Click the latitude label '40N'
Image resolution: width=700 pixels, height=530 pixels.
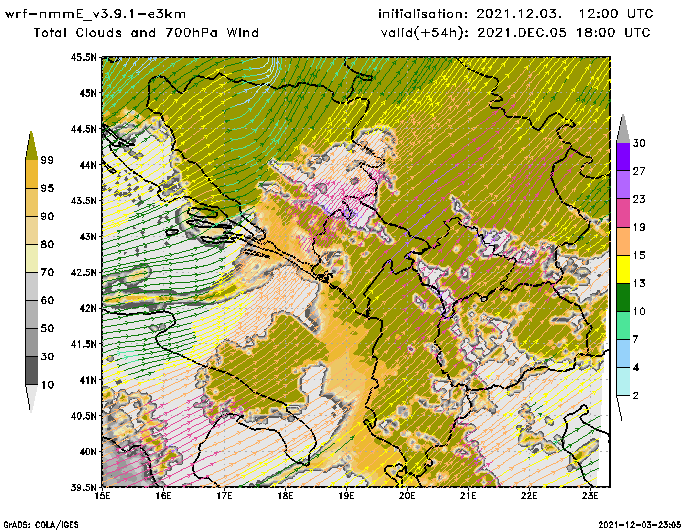[88, 451]
